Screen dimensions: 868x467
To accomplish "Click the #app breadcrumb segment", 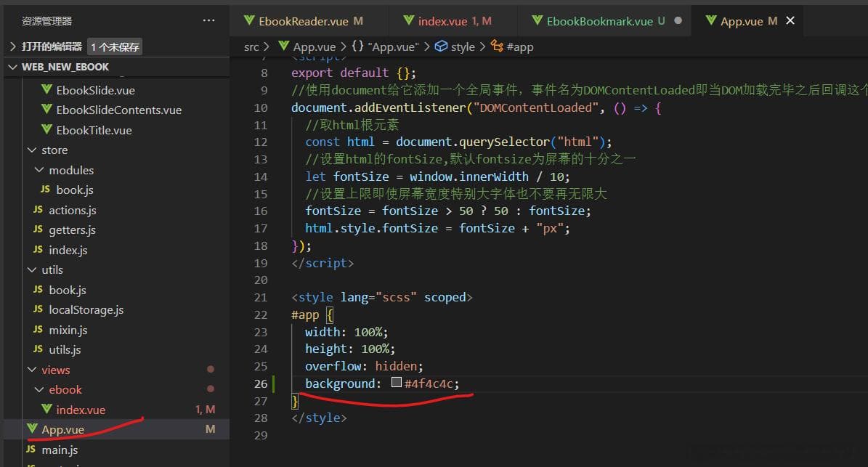I will click(520, 47).
